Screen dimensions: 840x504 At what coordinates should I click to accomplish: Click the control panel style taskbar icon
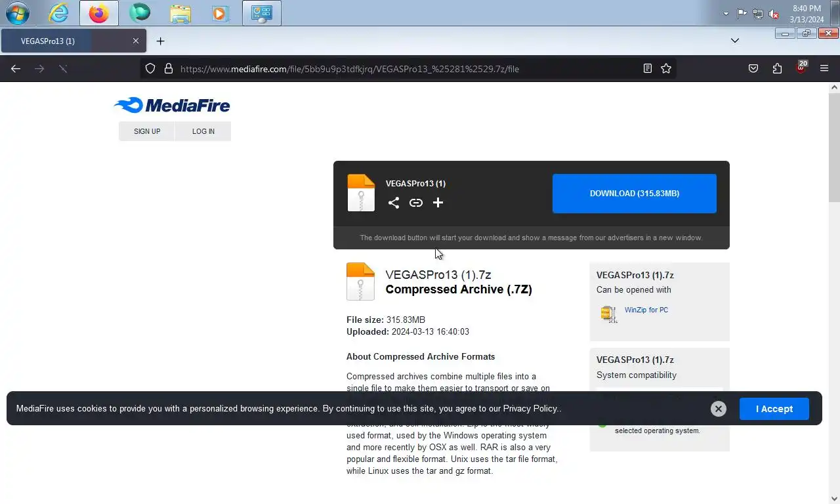point(262,13)
